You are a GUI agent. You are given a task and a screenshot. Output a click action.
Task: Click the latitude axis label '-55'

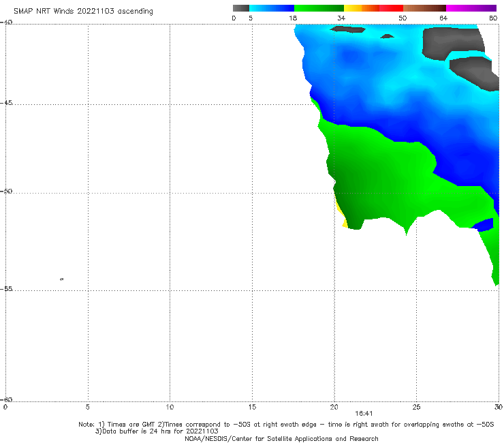pos(6,288)
